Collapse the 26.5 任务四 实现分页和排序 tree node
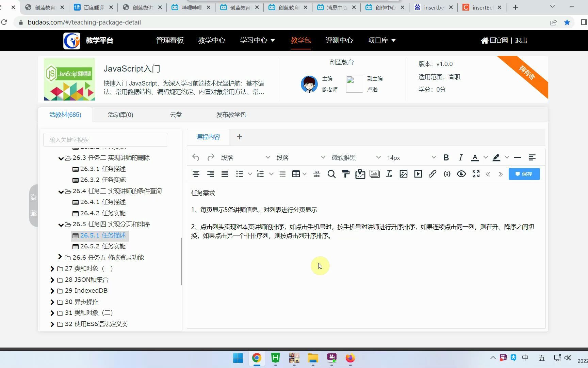Image resolution: width=588 pixels, height=368 pixels. click(61, 224)
